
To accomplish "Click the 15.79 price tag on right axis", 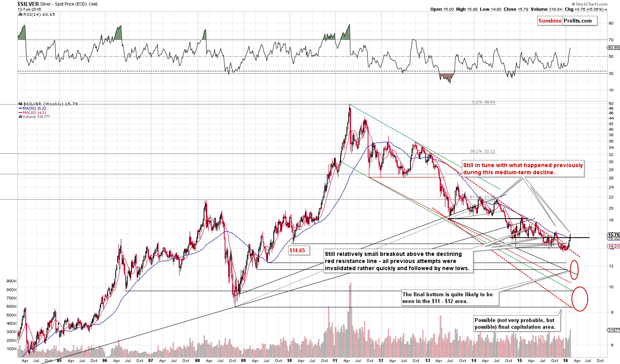I will click(x=613, y=234).
